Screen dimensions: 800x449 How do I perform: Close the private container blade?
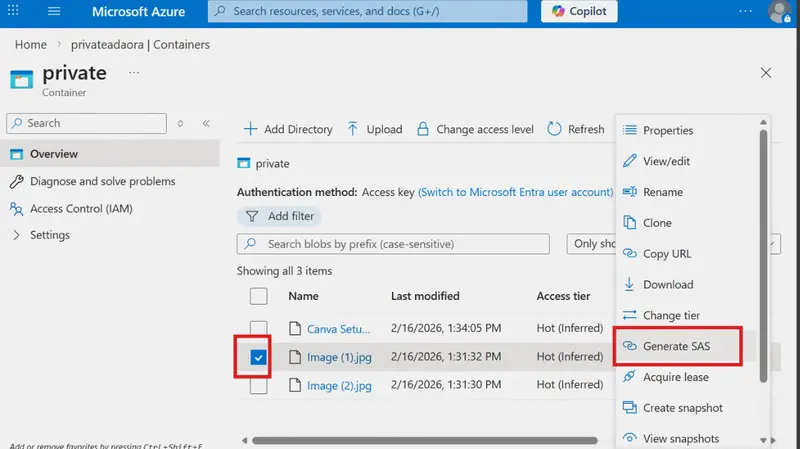(x=766, y=72)
